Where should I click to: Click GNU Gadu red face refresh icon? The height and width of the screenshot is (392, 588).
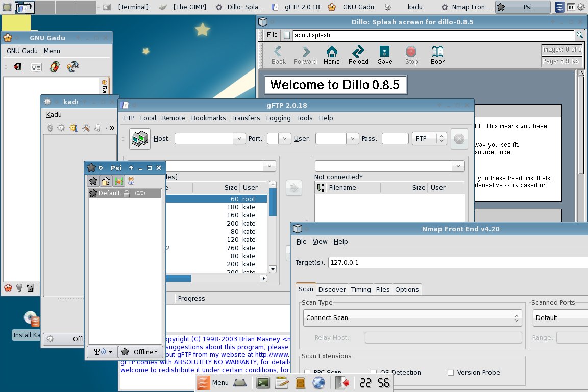55,67
